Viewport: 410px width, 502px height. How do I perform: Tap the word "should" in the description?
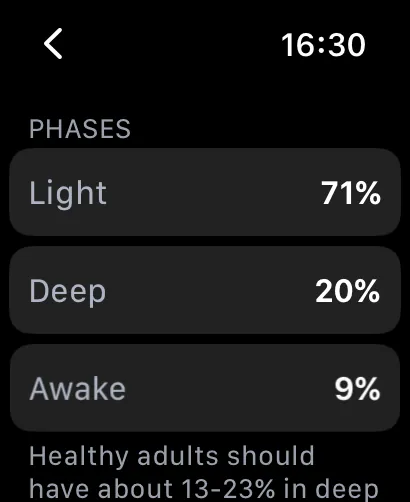pyautogui.click(x=271, y=456)
